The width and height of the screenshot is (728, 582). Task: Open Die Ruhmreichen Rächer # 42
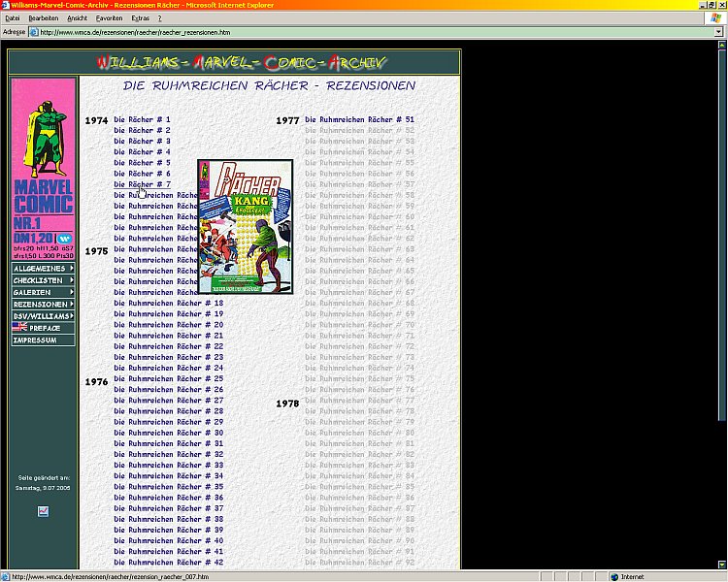(169, 562)
